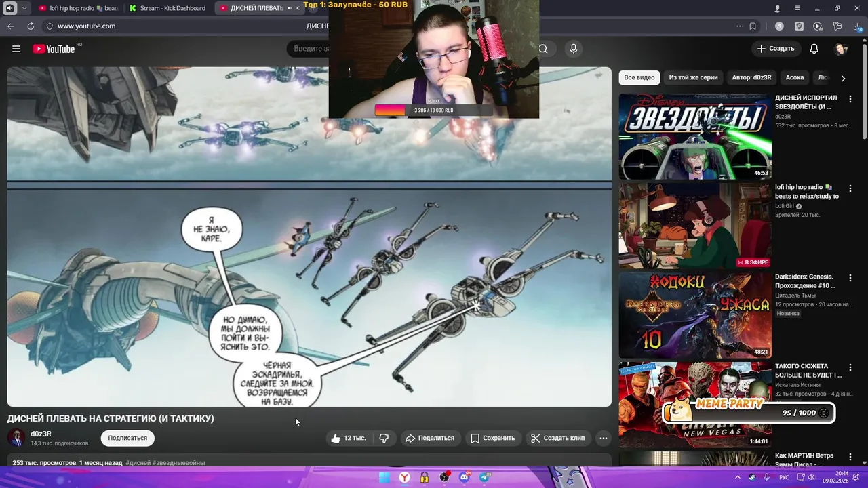
Task: Open the Darksiders Genesis video thumbnail
Action: 695,315
